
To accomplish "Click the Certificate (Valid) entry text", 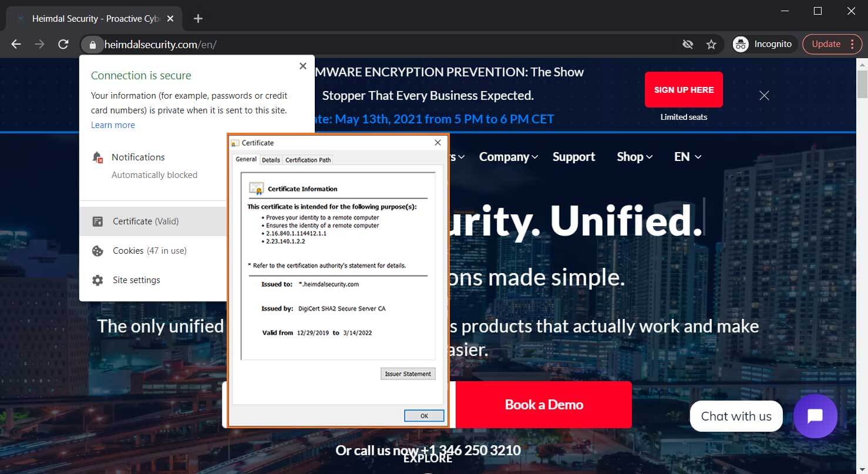I will (146, 221).
